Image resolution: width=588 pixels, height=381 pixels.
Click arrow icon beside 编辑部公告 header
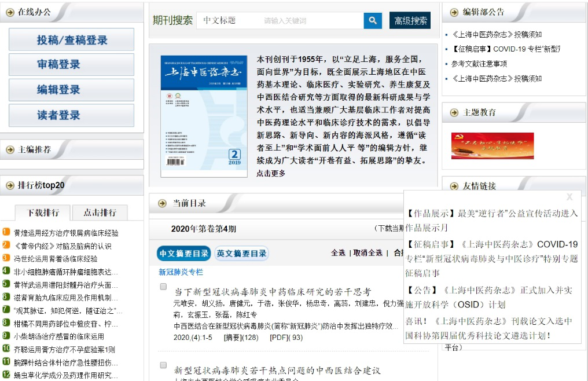[454, 12]
